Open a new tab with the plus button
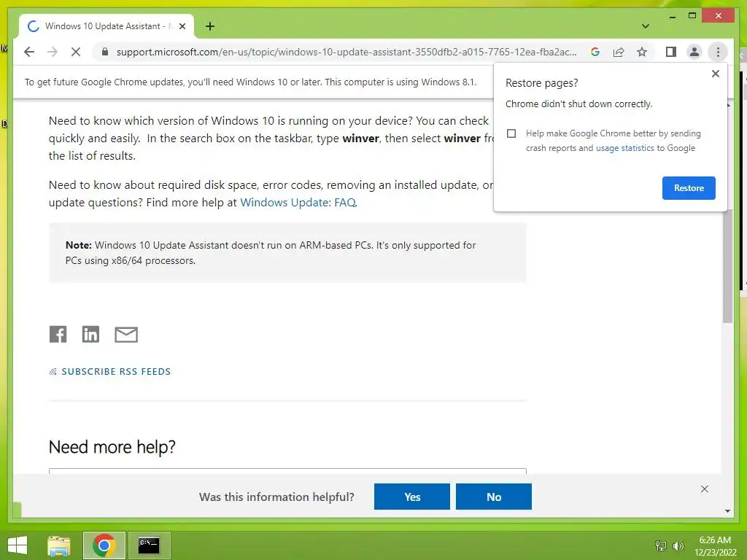The width and height of the screenshot is (747, 560). pos(210,26)
